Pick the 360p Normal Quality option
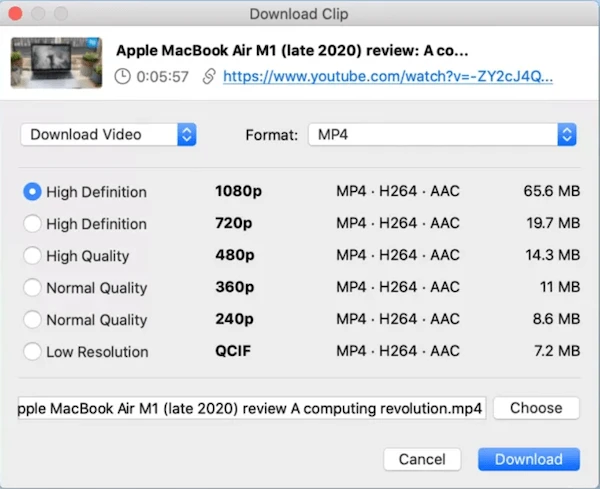Viewport: 600px width, 489px height. click(32, 287)
